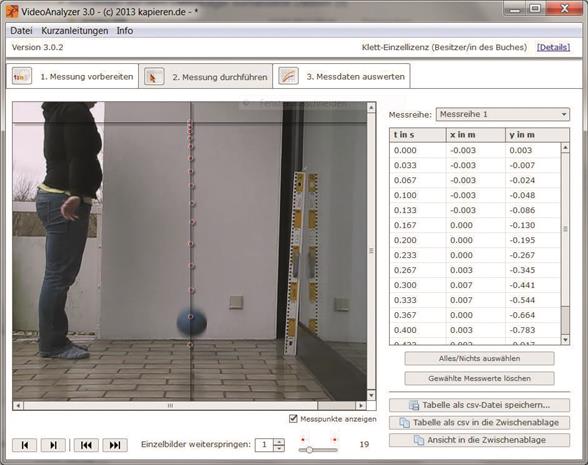Click the 'y in m' column header
588x465 pixels.
click(537, 135)
